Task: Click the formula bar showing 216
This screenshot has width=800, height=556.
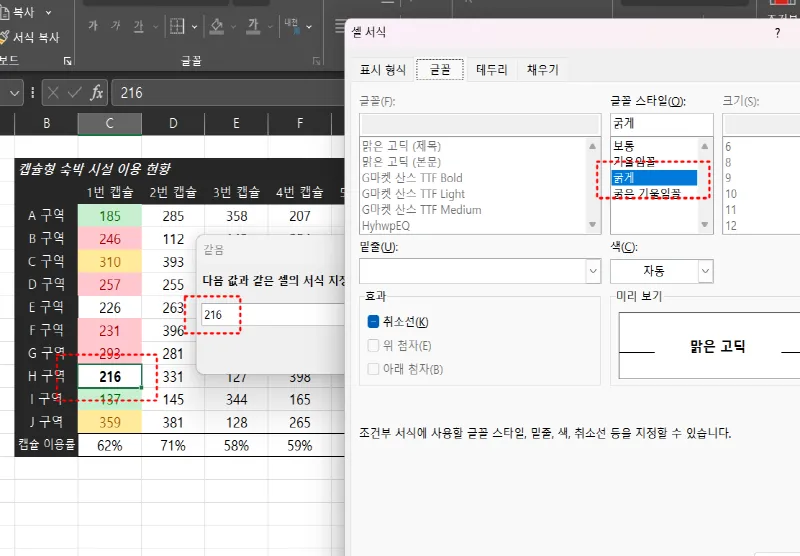Action: (x=228, y=93)
